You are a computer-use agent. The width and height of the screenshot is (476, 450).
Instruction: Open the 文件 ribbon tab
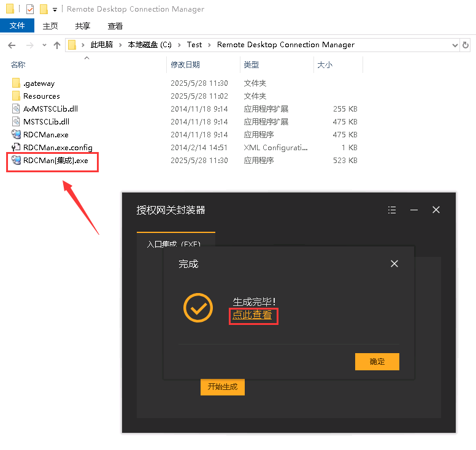[17, 26]
